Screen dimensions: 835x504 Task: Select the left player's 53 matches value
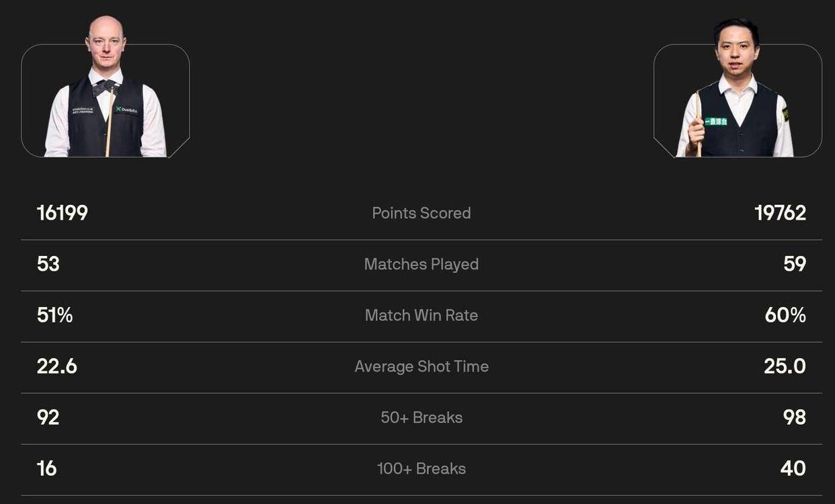pyautogui.click(x=48, y=264)
